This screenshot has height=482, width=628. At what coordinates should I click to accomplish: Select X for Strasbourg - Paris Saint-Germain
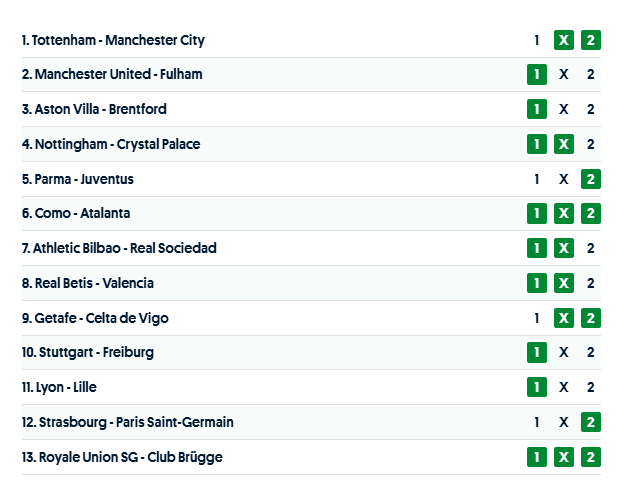pos(564,422)
